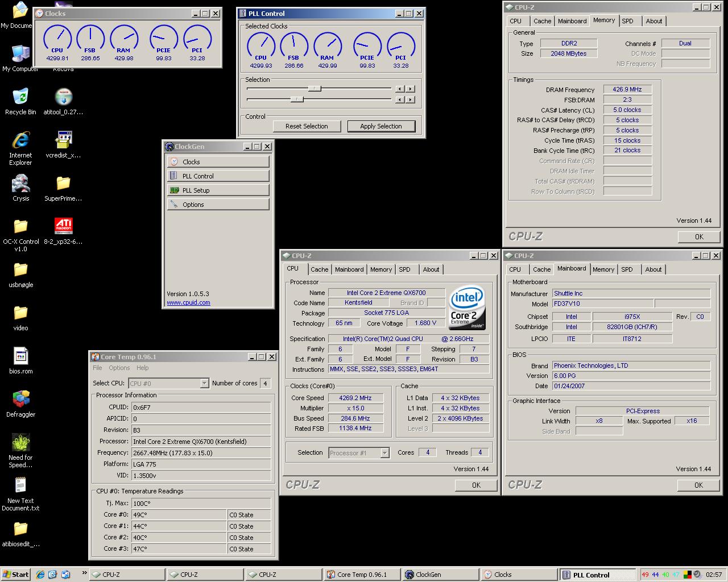728x582 pixels.
Task: Click OK in CPU-Z DRAM timings window
Action: (699, 237)
